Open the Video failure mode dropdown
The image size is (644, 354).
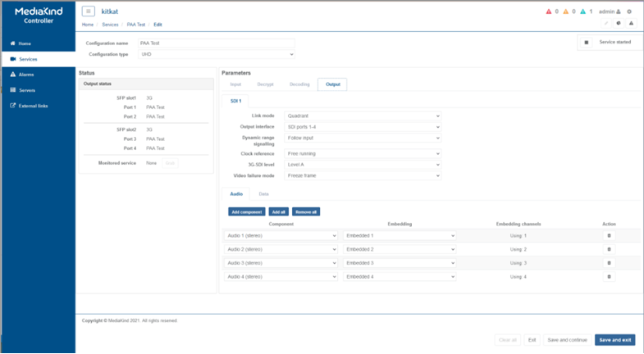coord(363,175)
